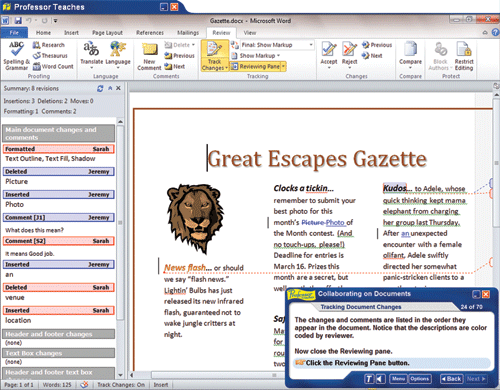
Task: Switch to the File tab
Action: point(14,33)
